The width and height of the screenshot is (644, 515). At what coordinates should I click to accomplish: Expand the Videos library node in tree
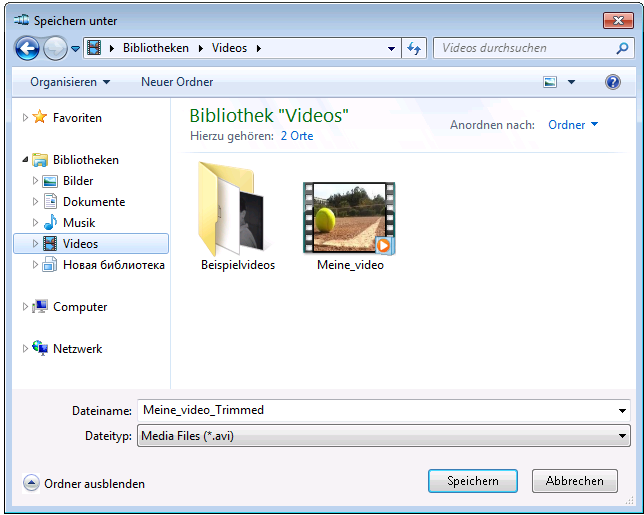click(x=35, y=244)
